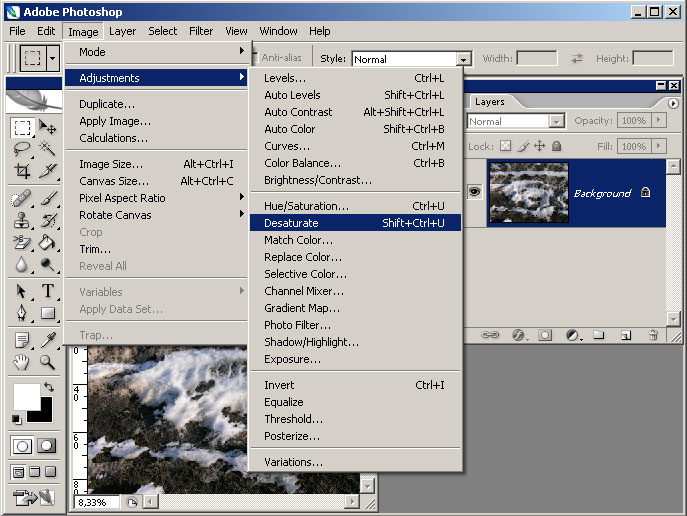This screenshot has height=516, width=687.
Task: Toggle Lock image pixels brush icon
Action: [523, 146]
